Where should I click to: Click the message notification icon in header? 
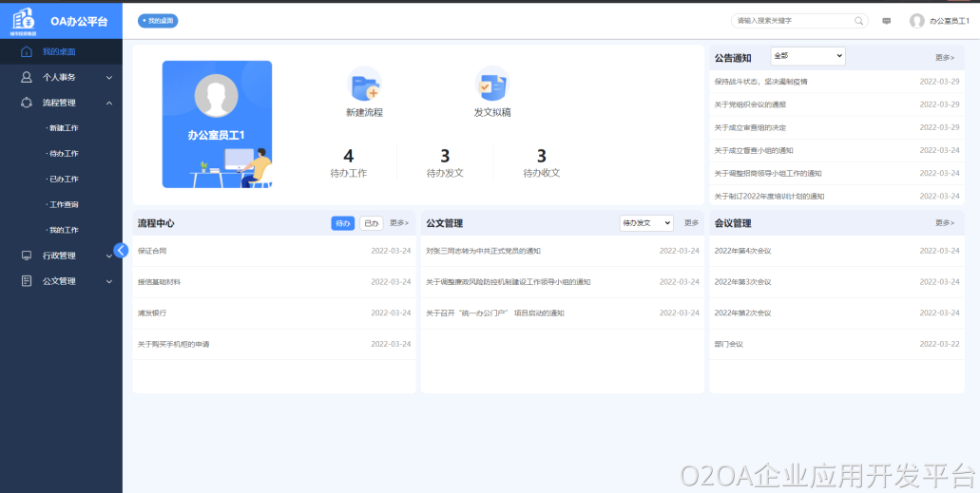point(887,21)
